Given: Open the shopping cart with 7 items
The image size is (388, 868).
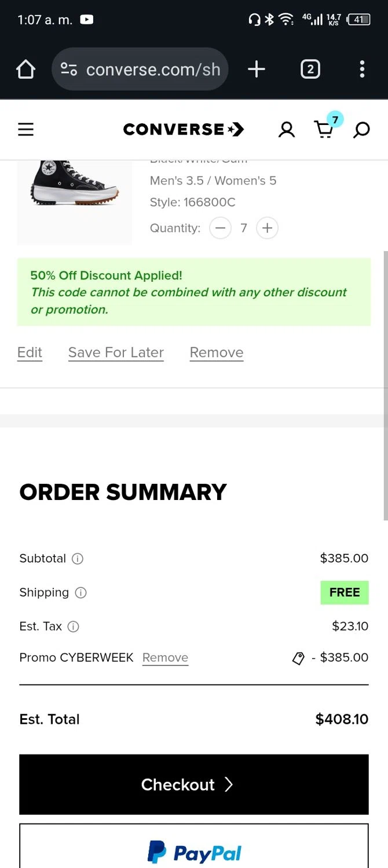Looking at the screenshot, I should point(324,130).
